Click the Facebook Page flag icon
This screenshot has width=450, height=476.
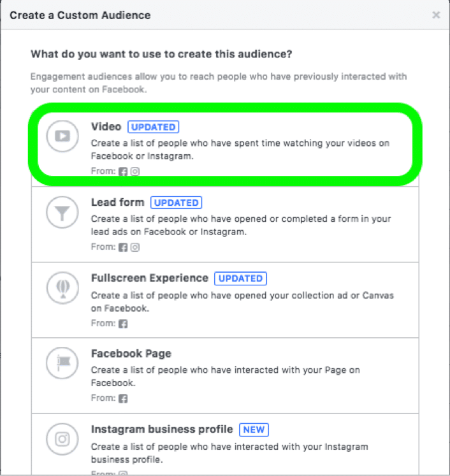click(62, 363)
